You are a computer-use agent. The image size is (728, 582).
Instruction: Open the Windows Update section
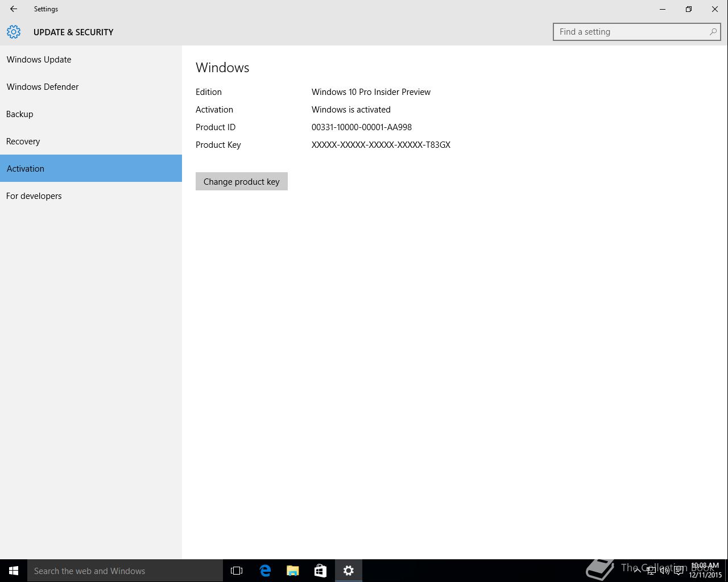[x=91, y=59]
